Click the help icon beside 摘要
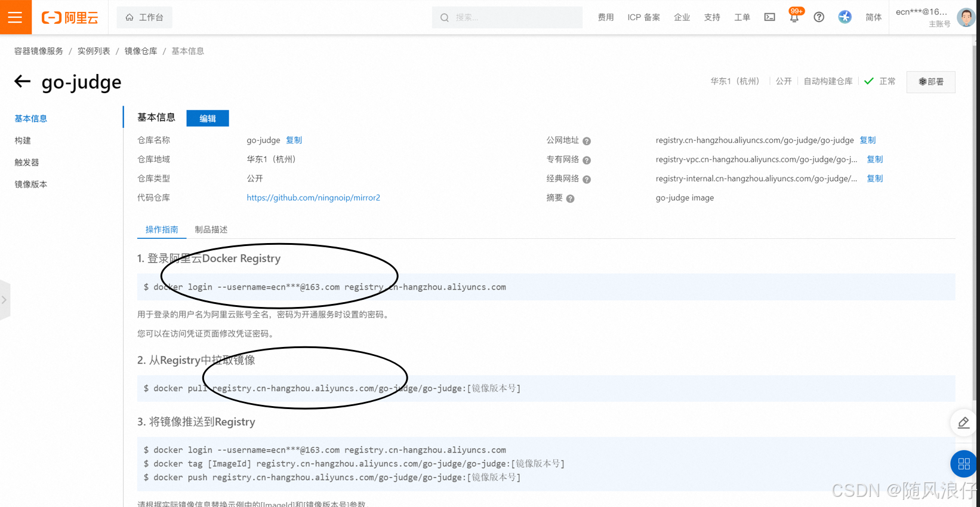The width and height of the screenshot is (980, 507). coord(571,198)
